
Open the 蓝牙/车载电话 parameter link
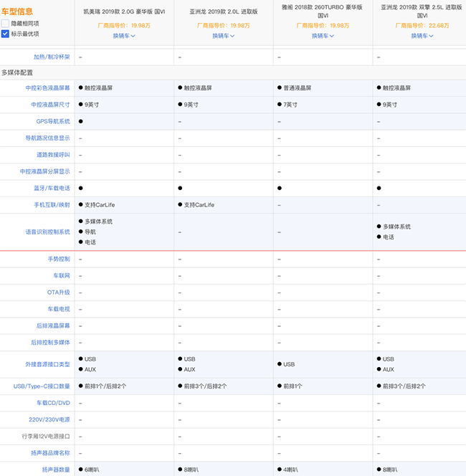pos(52,189)
